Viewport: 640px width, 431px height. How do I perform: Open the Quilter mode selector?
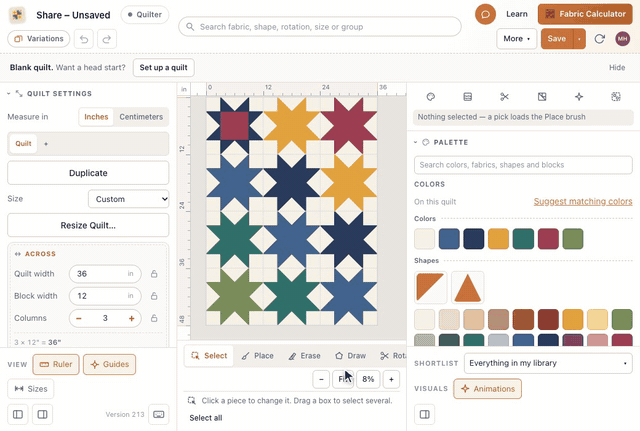click(x=144, y=14)
